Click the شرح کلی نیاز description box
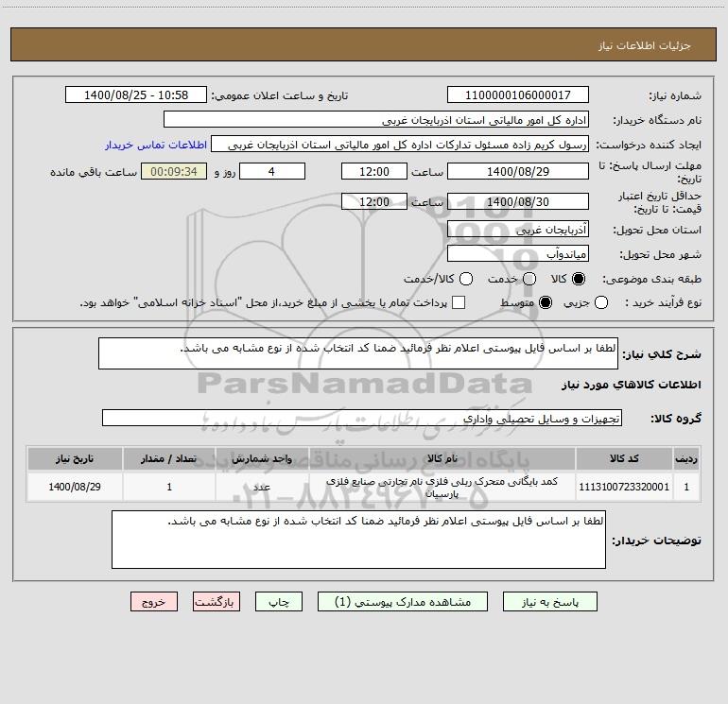The height and width of the screenshot is (704, 728). point(358,353)
